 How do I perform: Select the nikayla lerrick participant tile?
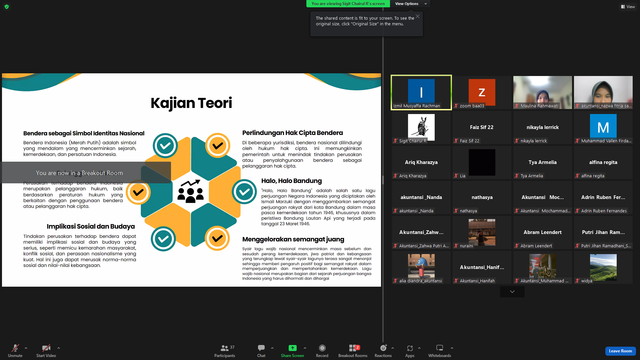point(542,127)
